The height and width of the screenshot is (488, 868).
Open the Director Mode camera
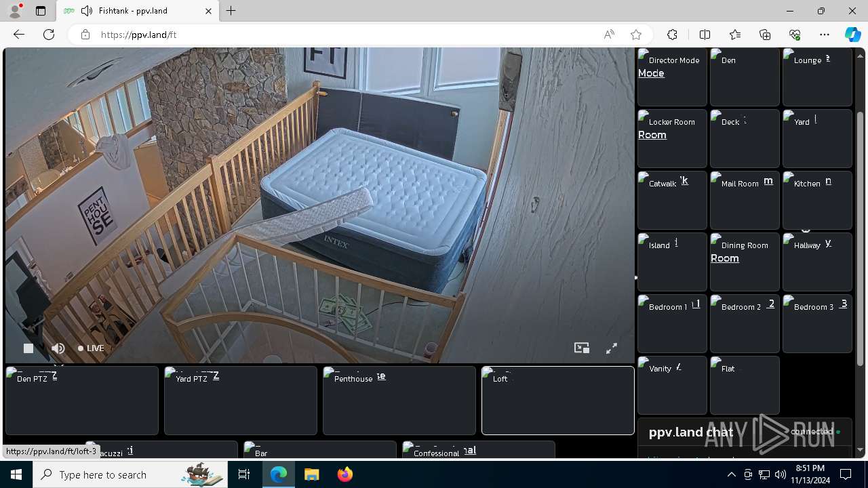tap(672, 77)
